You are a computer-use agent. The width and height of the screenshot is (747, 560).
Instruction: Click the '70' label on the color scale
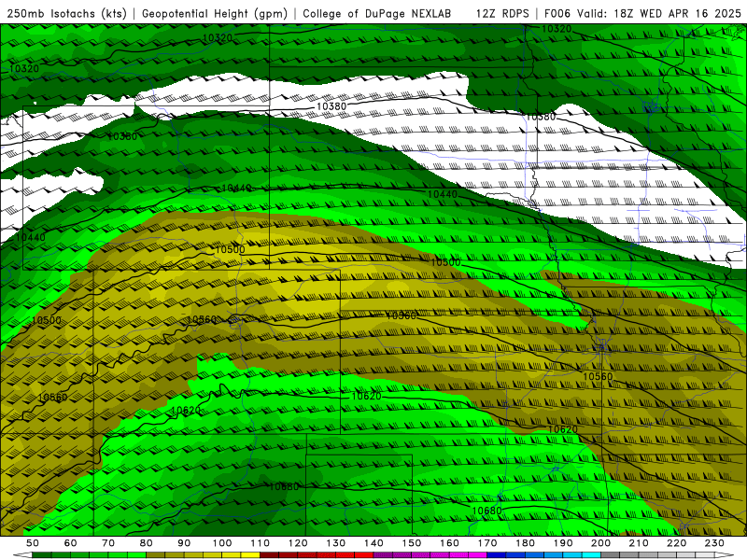(x=108, y=543)
